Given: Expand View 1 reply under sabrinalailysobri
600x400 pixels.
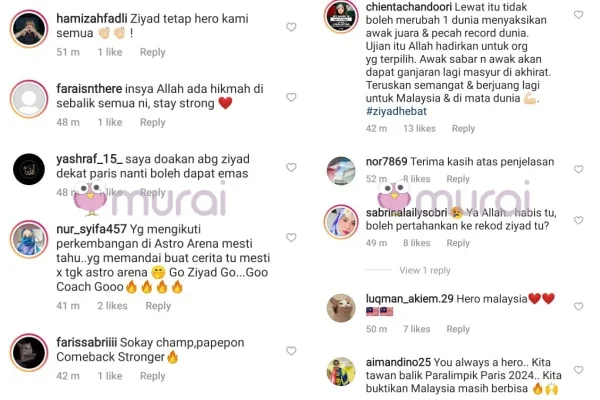Looking at the screenshot, I should (425, 271).
